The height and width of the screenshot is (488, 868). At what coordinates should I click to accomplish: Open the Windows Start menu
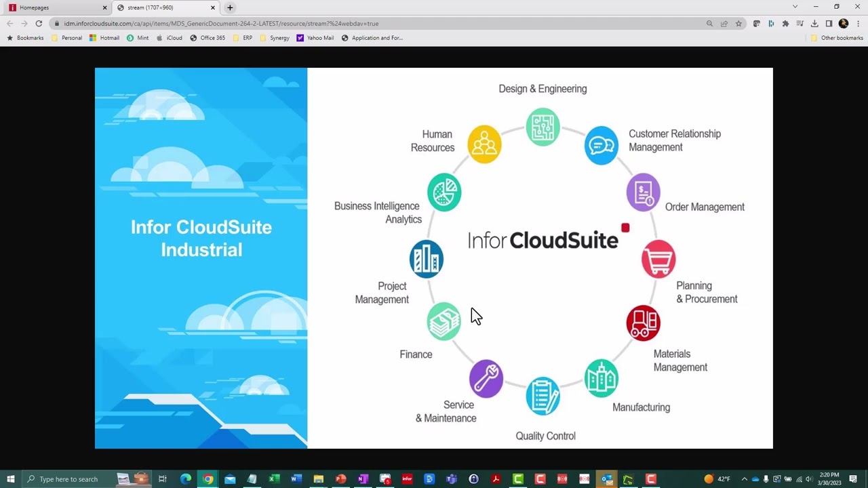(x=11, y=479)
